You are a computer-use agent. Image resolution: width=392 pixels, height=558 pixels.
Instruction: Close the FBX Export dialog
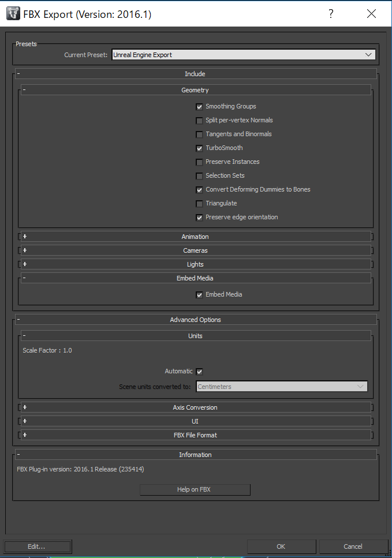coord(371,14)
